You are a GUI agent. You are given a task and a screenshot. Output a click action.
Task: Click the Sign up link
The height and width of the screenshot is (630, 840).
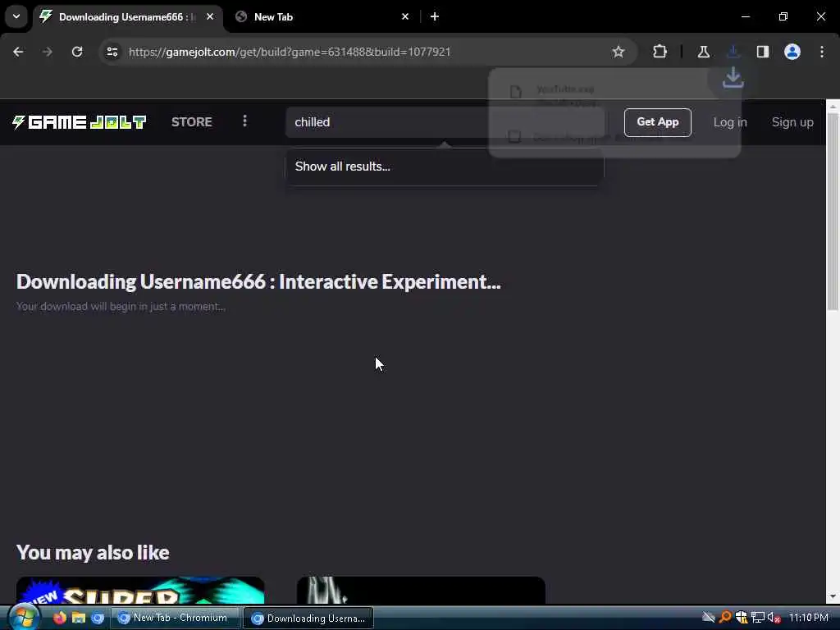click(x=792, y=122)
